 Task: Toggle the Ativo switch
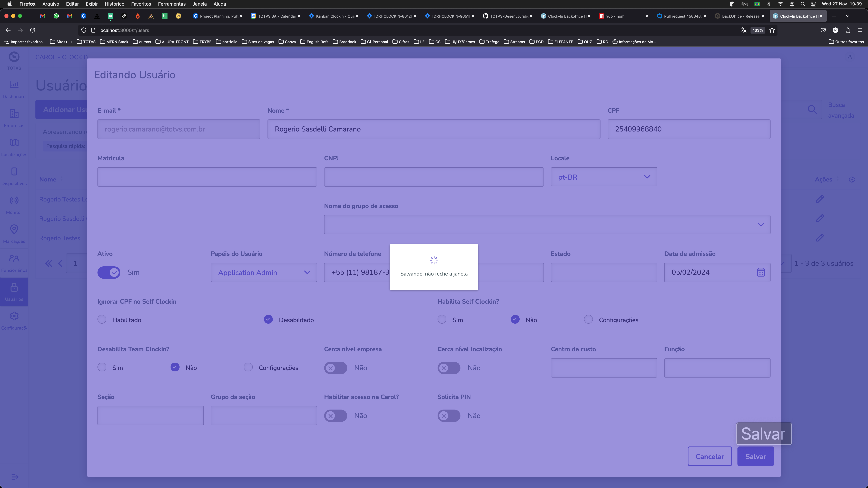tap(109, 272)
